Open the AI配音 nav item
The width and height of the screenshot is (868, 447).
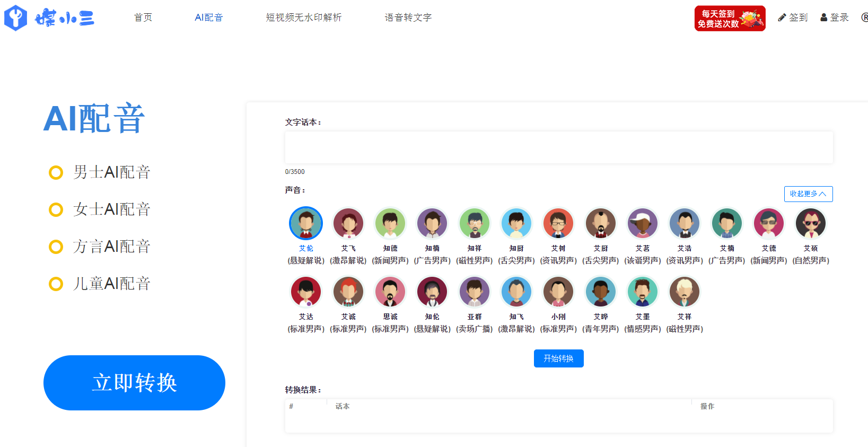click(209, 17)
